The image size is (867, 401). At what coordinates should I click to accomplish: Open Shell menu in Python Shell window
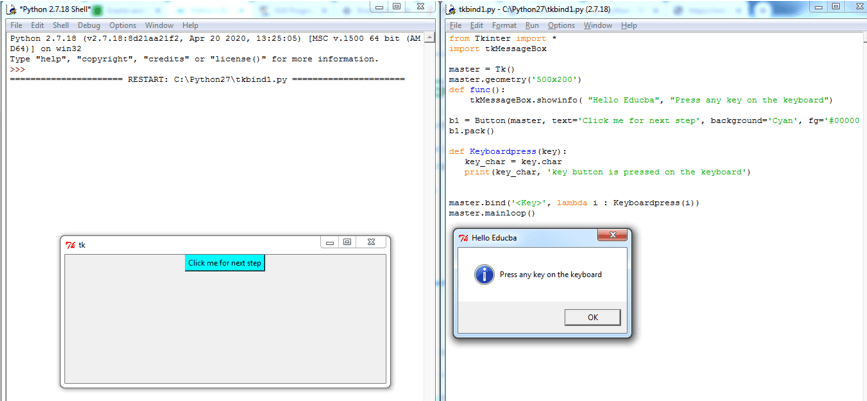61,25
